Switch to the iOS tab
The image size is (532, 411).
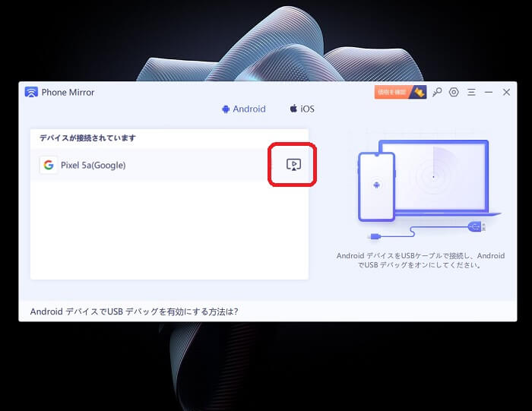(302, 109)
